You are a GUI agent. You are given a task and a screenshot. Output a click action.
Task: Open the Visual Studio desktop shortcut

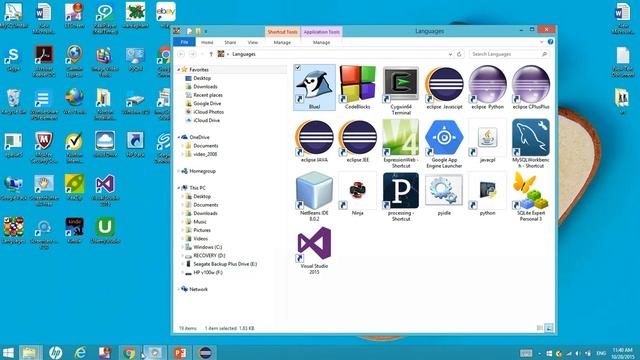tap(105, 190)
